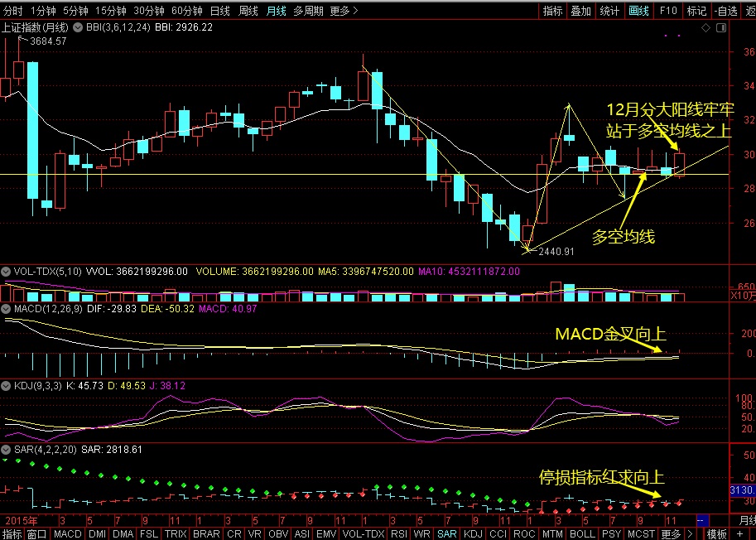The width and height of the screenshot is (756, 540).
Task: Open the F10 company info
Action: [669, 11]
